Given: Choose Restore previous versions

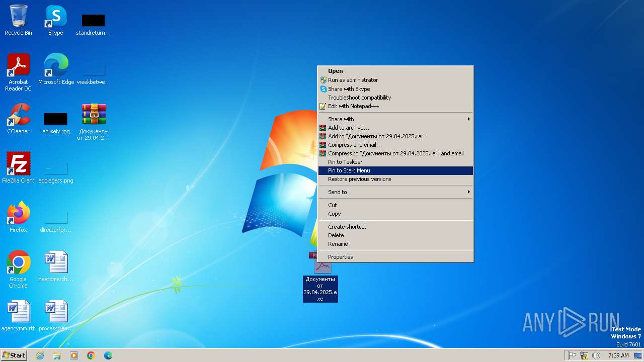Looking at the screenshot, I should (395, 179).
